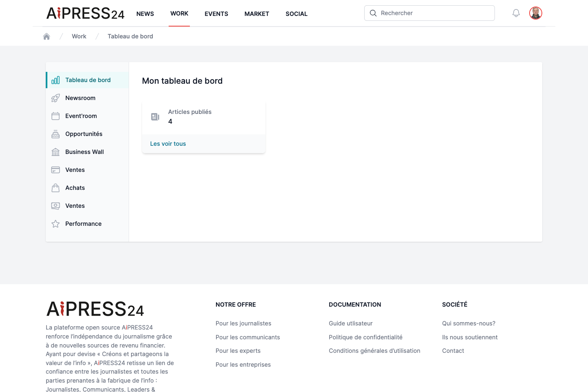Click the Event'room calendar icon
The height and width of the screenshot is (392, 588).
[x=56, y=116]
